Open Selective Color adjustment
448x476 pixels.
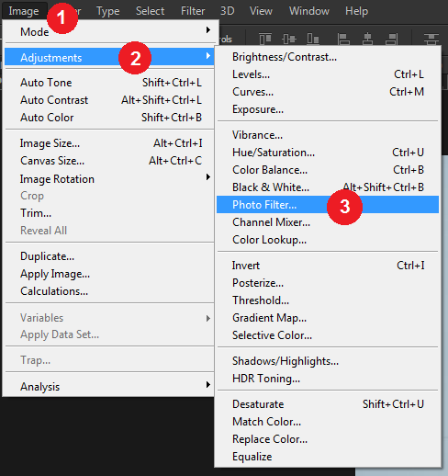(x=328, y=335)
